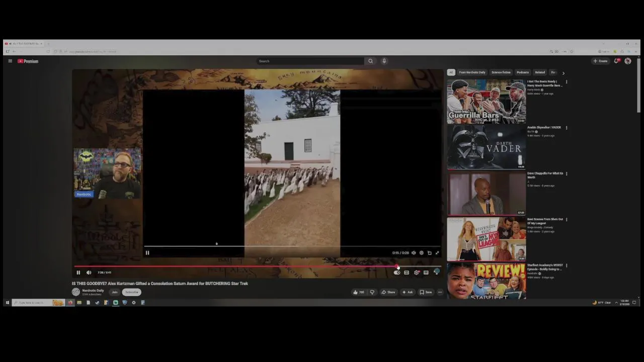
Task: Start voice search with the microphone
Action: point(384,61)
